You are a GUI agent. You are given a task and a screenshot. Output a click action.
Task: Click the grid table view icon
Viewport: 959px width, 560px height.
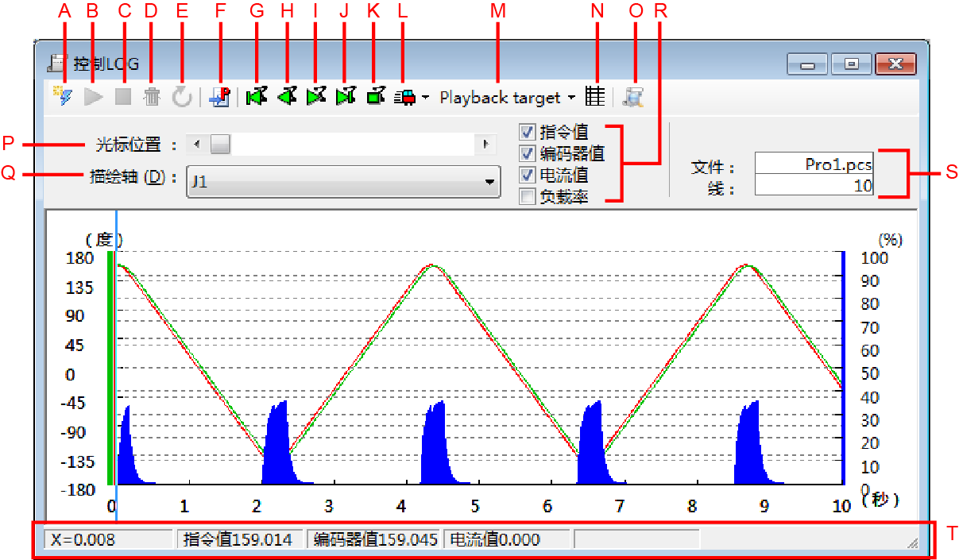pos(594,97)
